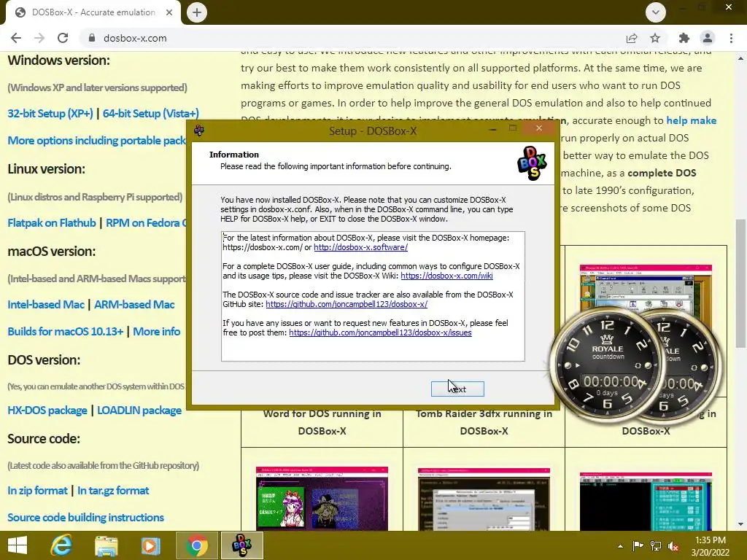The width and height of the screenshot is (747, 560).
Task: Reload the dosbox-x.com page
Action: tap(63, 38)
